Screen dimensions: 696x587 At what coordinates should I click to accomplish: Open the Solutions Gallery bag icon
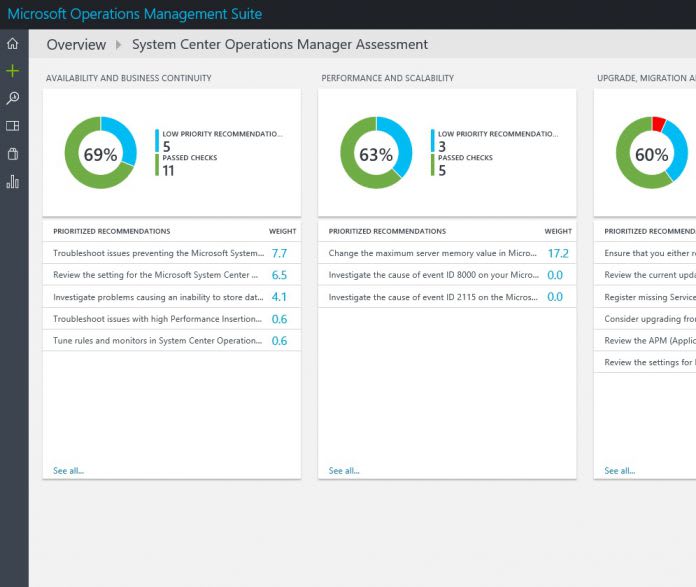click(13, 154)
